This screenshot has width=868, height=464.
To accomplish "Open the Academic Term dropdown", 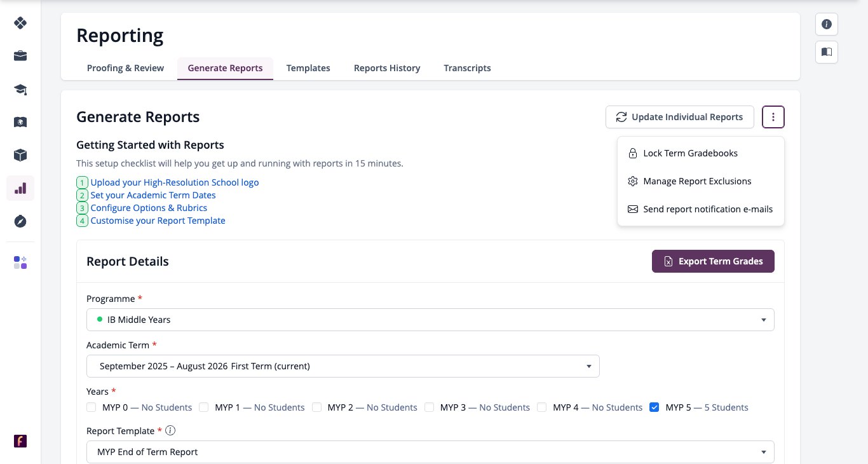I will click(x=343, y=366).
